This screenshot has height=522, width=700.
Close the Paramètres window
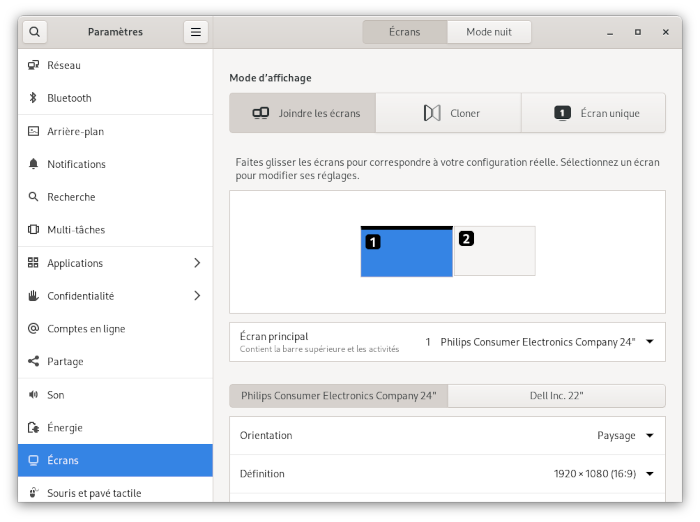pos(666,32)
